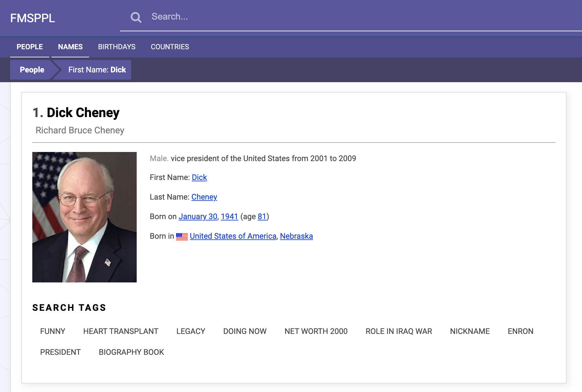
Task: Click the People breadcrumb
Action: tap(32, 69)
